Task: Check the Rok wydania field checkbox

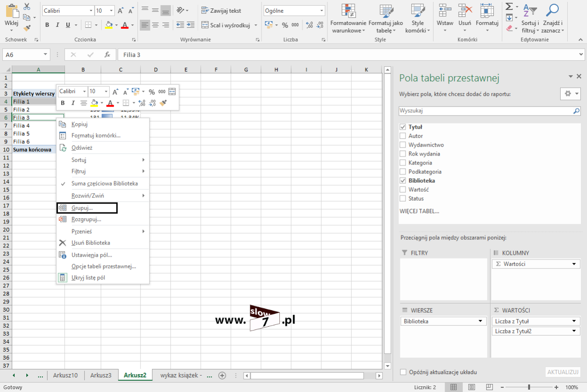Action: point(403,154)
